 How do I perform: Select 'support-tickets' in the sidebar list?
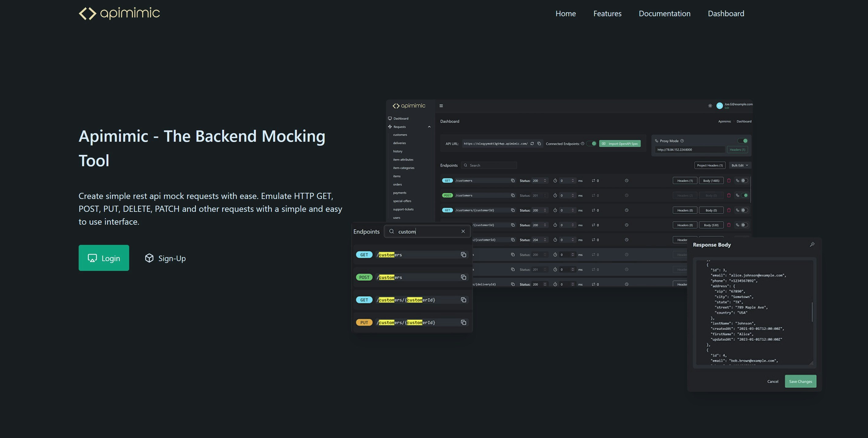point(403,209)
